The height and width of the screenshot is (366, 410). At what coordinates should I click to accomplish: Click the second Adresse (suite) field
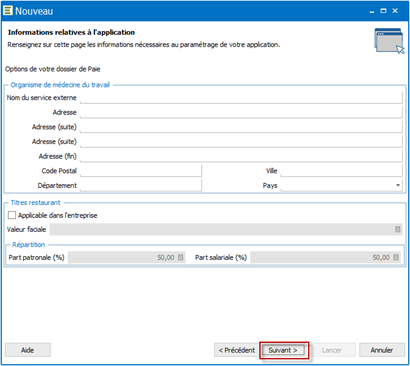(x=241, y=142)
